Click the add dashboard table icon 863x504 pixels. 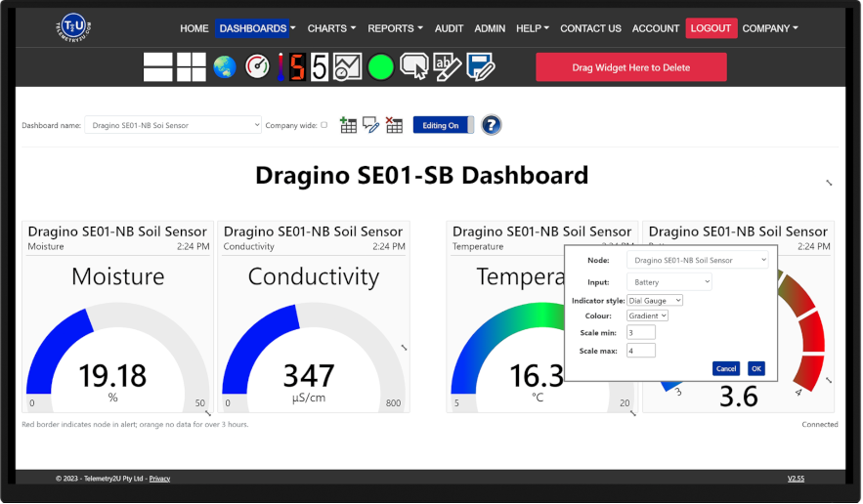pos(348,125)
